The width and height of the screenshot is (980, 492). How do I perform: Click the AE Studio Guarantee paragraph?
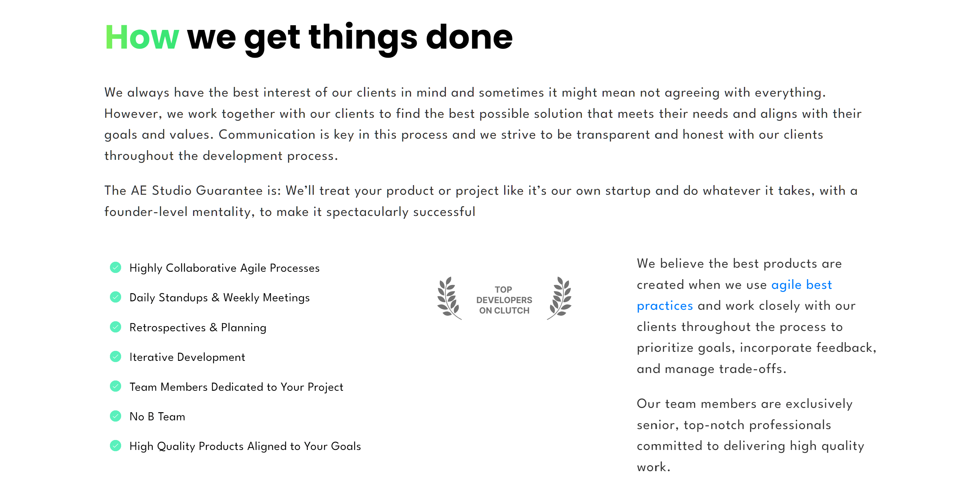coord(481,201)
